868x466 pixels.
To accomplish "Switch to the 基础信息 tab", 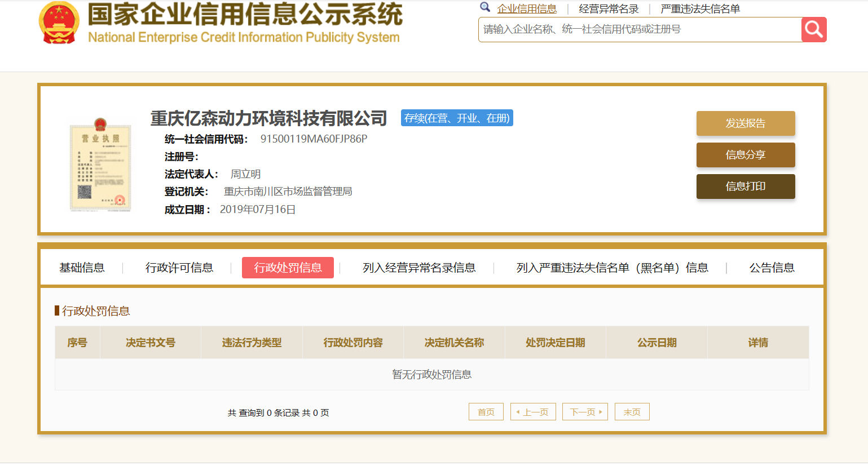I will point(82,268).
